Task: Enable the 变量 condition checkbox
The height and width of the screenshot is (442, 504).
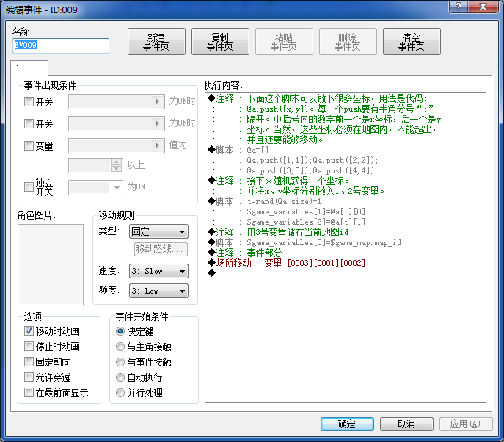Action: (29, 145)
